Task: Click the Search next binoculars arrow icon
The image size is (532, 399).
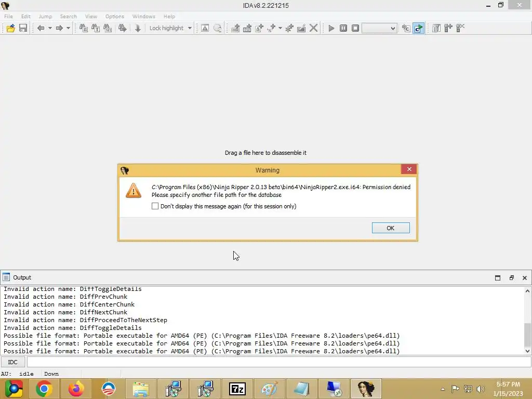Action: [x=123, y=28]
